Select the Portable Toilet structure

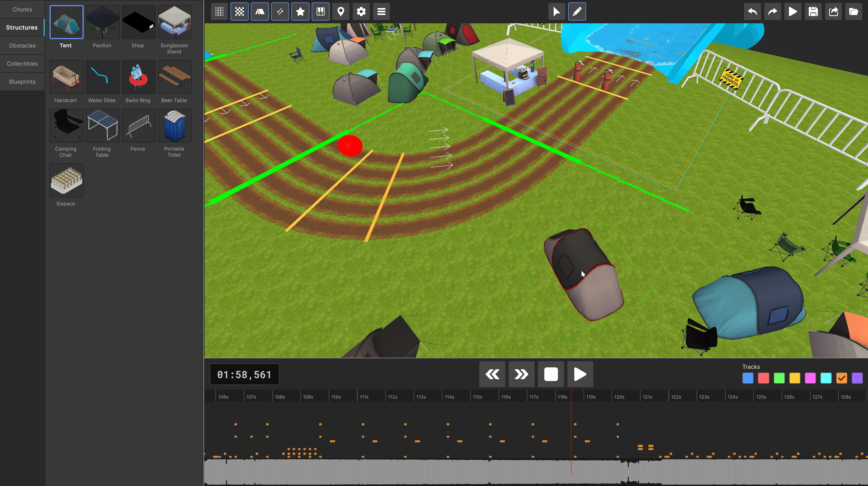(174, 126)
